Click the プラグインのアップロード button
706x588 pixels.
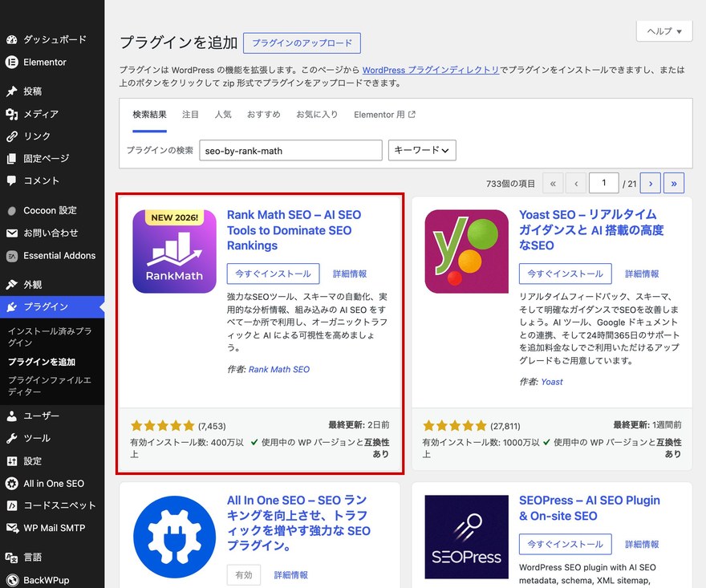pos(302,43)
